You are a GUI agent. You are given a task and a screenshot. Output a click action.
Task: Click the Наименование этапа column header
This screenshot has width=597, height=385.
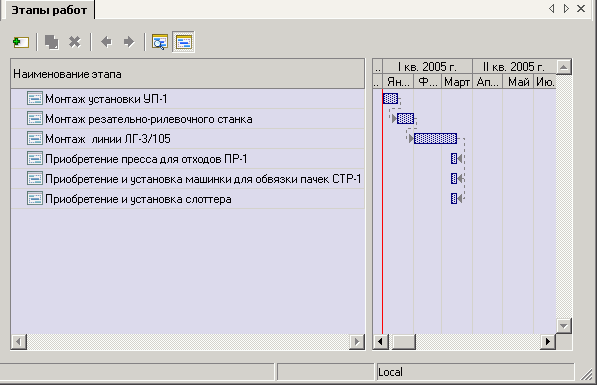pos(188,74)
